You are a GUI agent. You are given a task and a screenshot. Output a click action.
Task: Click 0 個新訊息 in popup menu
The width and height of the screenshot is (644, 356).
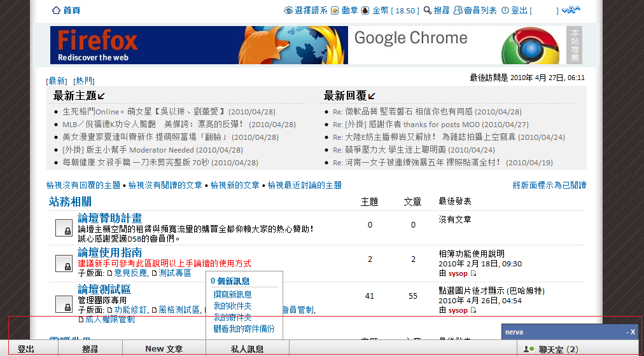click(x=230, y=281)
